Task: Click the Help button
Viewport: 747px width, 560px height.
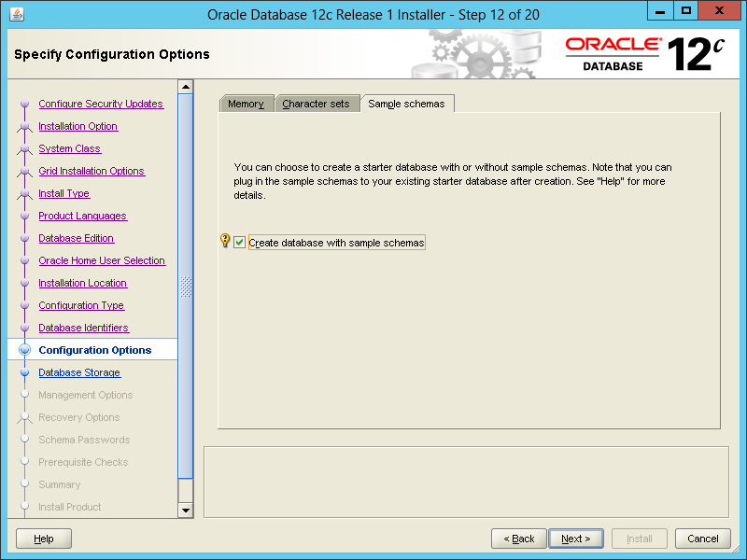Action: point(44,539)
